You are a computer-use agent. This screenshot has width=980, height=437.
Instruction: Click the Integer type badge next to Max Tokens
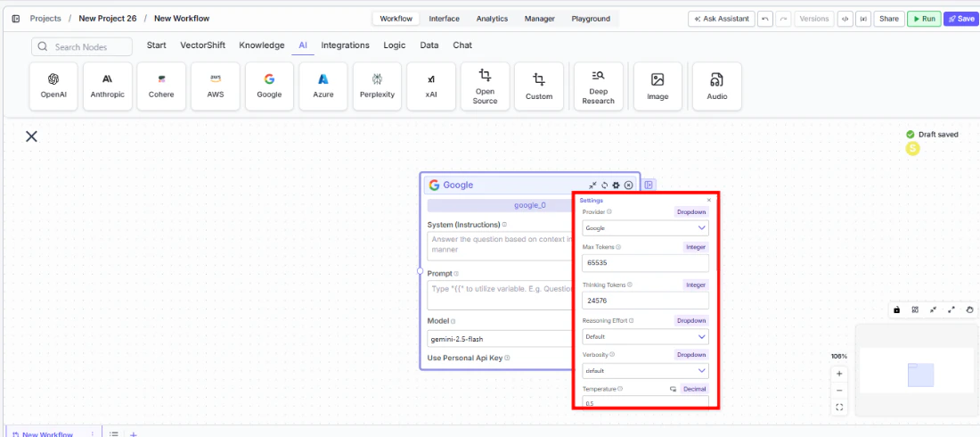[696, 247]
